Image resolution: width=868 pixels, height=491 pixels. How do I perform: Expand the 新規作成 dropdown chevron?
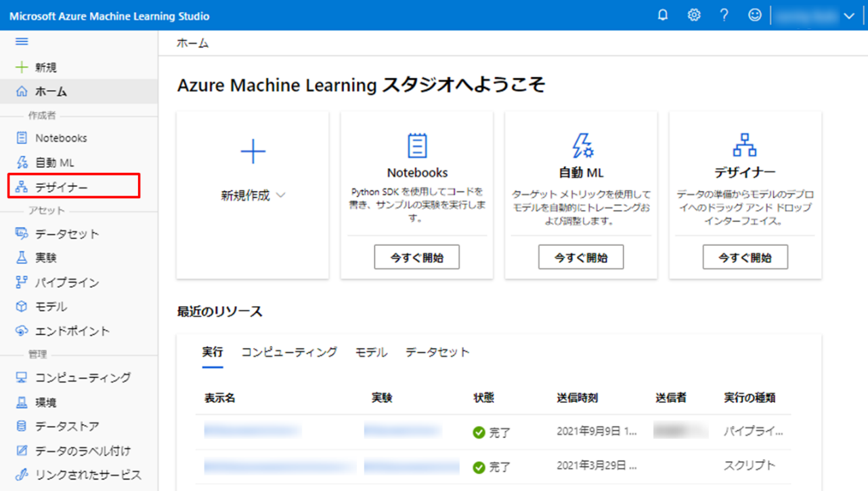pyautogui.click(x=280, y=196)
